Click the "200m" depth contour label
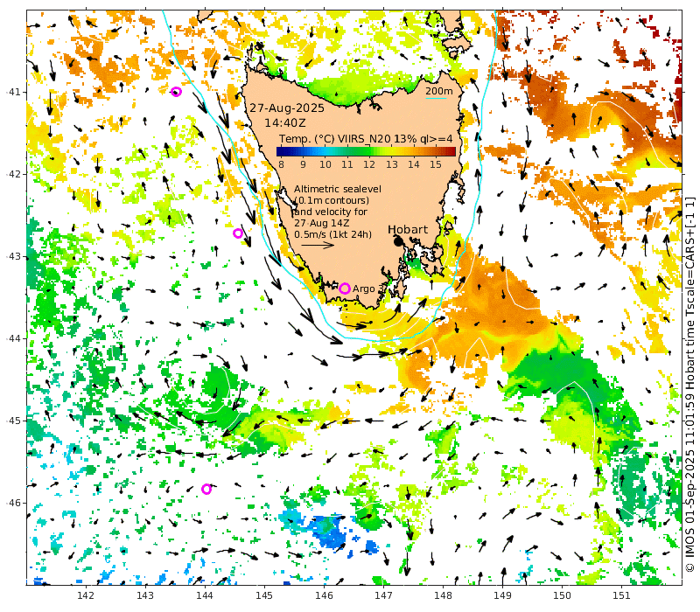700x612 pixels. tap(439, 91)
